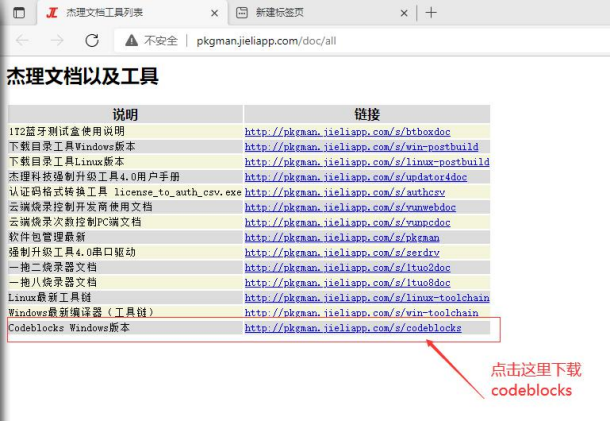The height and width of the screenshot is (421, 610).
Task: Open the btboxdoc link
Action: pyautogui.click(x=347, y=132)
